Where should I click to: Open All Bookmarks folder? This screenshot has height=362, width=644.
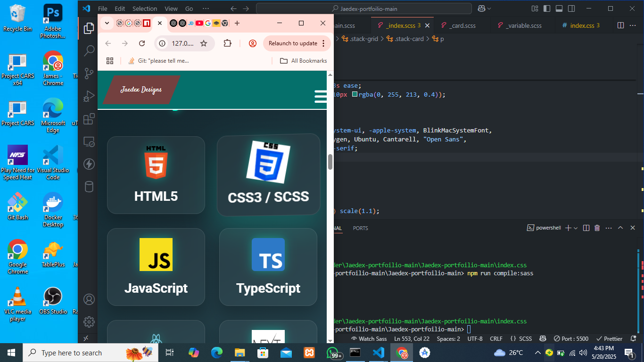click(x=303, y=61)
